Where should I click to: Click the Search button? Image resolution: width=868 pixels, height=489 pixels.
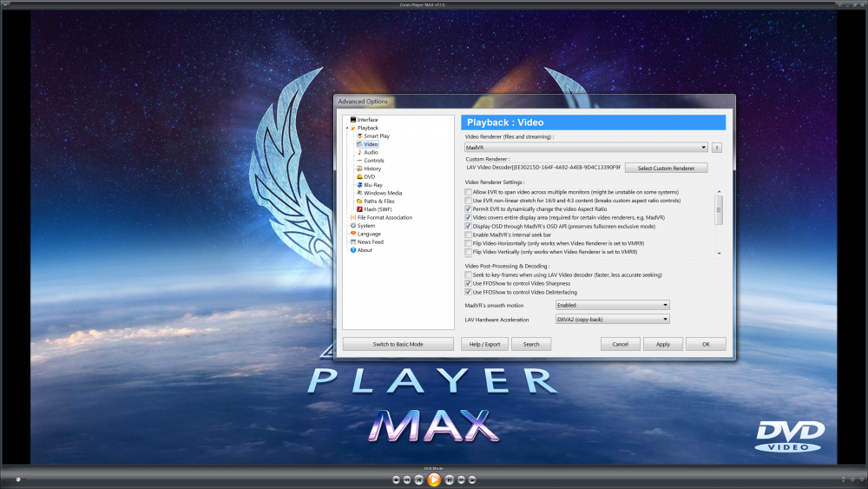pos(531,344)
